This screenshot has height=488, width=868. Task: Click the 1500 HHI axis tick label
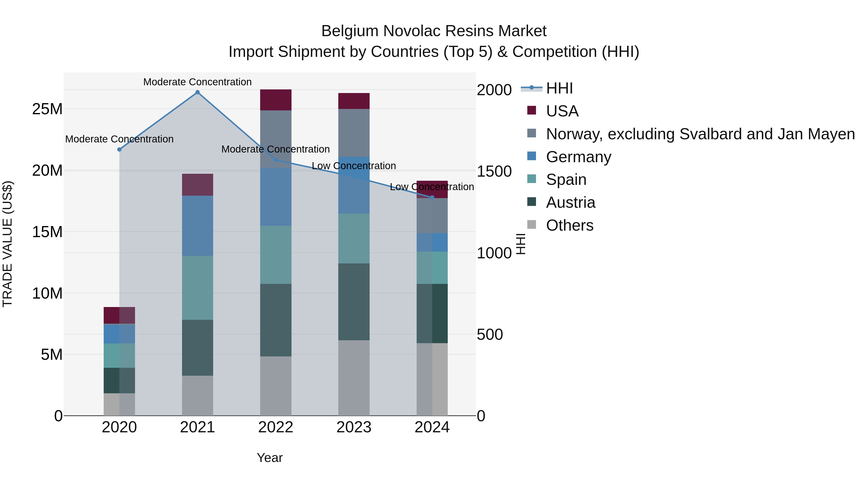click(x=494, y=171)
